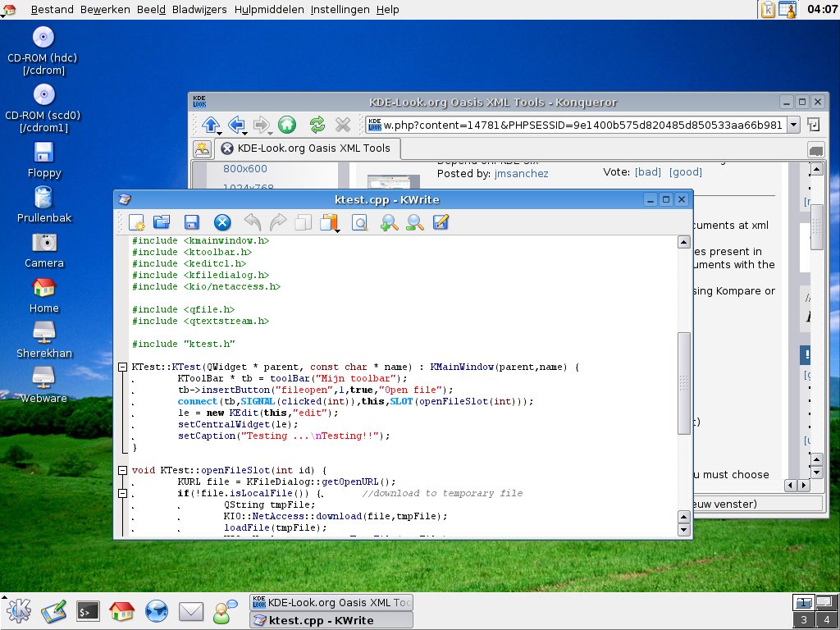This screenshot has height=630, width=840.
Task: Open the Paste icon's dropdown arrow in KWrite
Action: click(337, 231)
